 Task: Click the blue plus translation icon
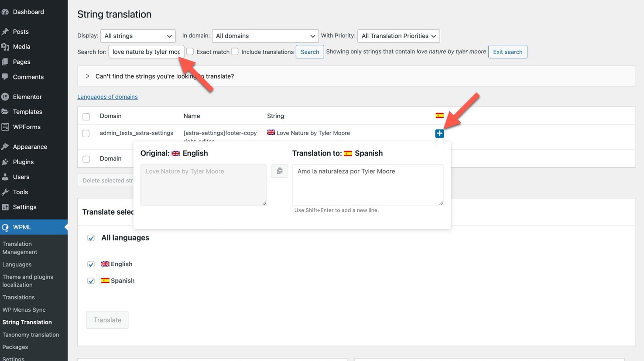point(439,134)
